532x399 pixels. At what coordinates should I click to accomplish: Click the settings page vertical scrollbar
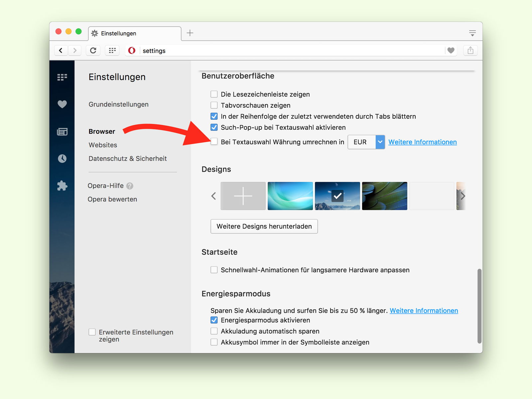click(479, 306)
